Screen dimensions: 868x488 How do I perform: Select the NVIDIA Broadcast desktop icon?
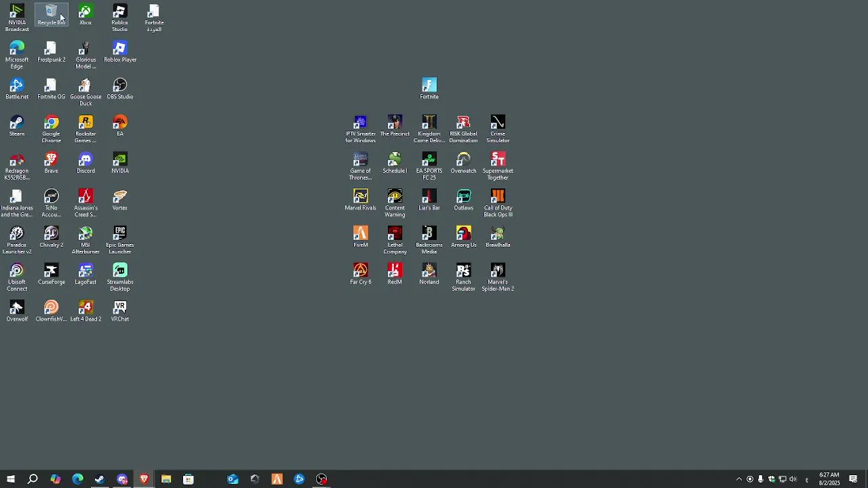point(17,18)
